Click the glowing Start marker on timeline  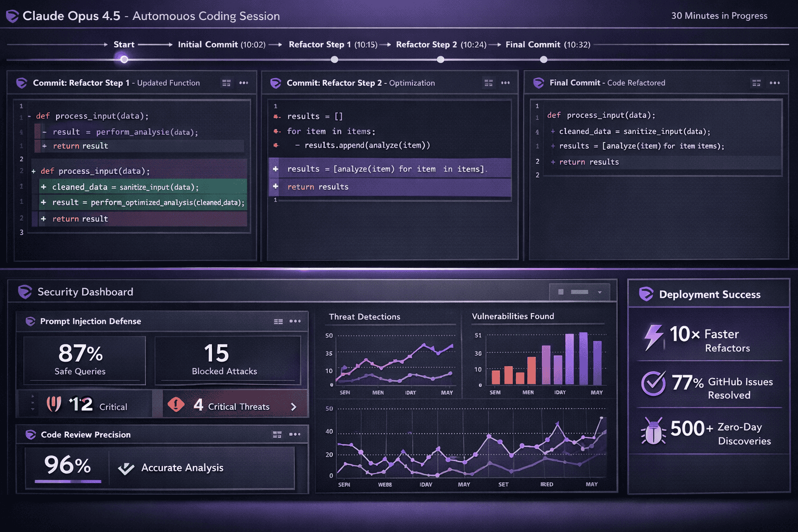[x=124, y=59]
